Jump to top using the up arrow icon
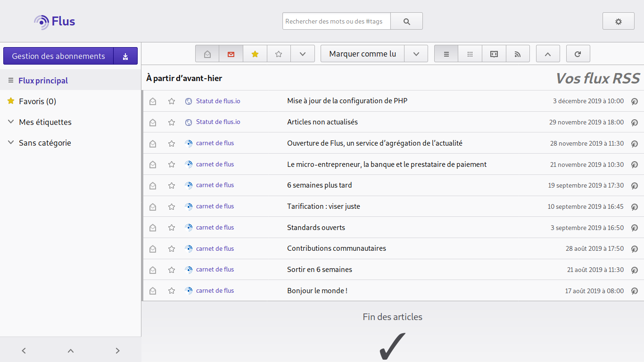This screenshot has height=362, width=644. (548, 53)
